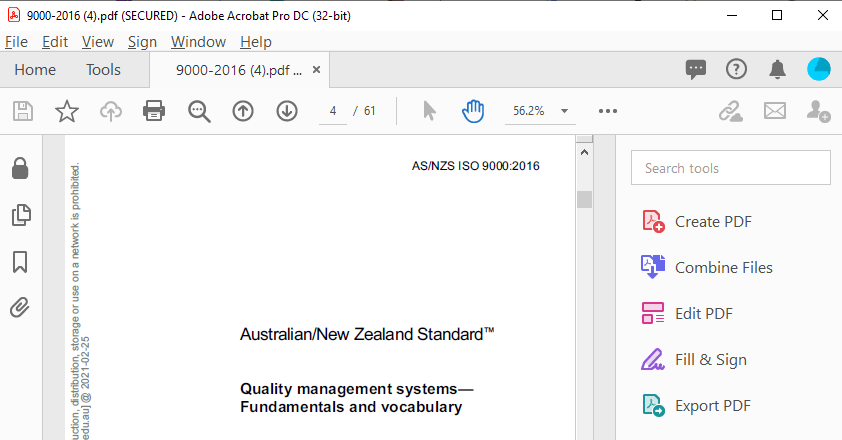The width and height of the screenshot is (842, 440).
Task: Show security settings padlock panel
Action: click(x=20, y=168)
